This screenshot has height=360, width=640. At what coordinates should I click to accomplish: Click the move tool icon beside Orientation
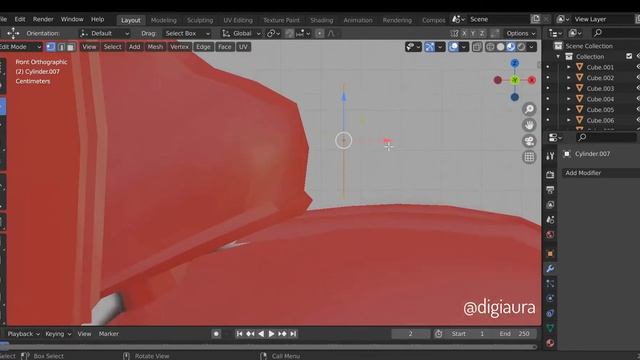click(x=13, y=33)
